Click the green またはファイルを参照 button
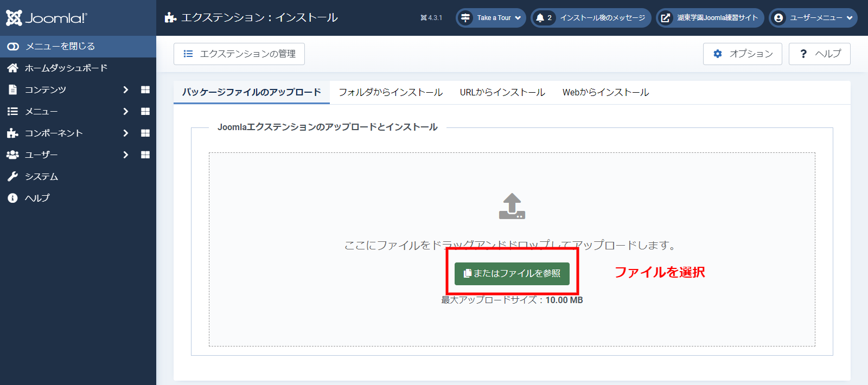Screen dimensions: 868x385 [x=512, y=273]
